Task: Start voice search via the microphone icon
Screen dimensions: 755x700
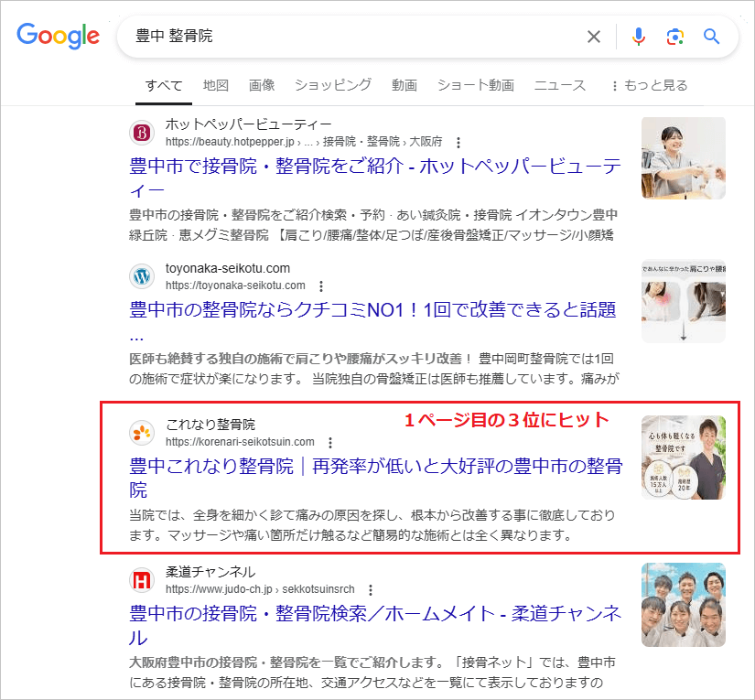Action: point(638,37)
